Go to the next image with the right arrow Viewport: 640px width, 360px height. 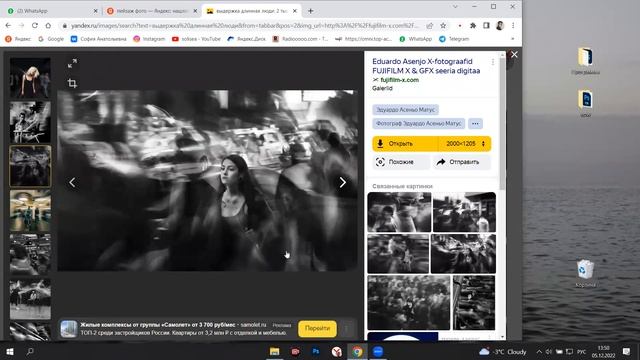pyautogui.click(x=342, y=182)
